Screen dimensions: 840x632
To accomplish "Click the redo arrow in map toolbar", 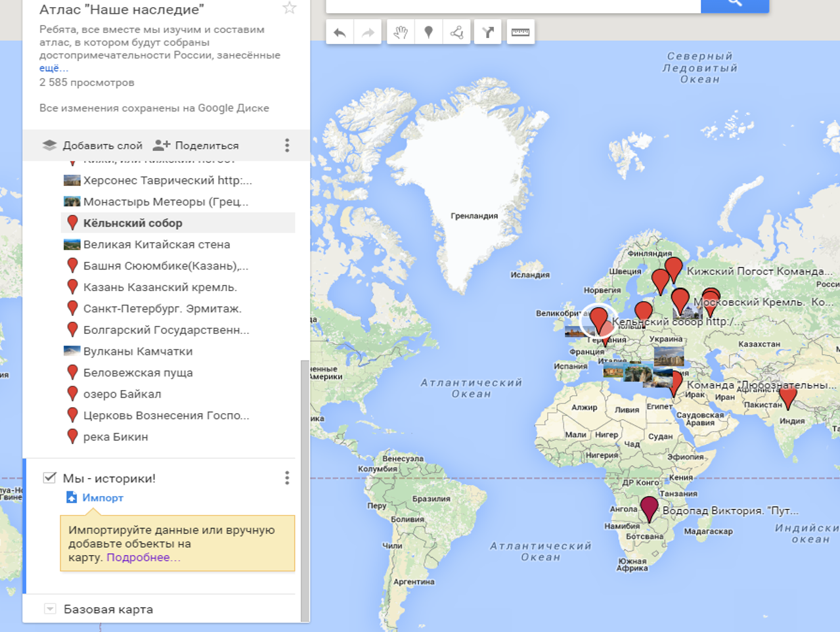I will tap(368, 32).
